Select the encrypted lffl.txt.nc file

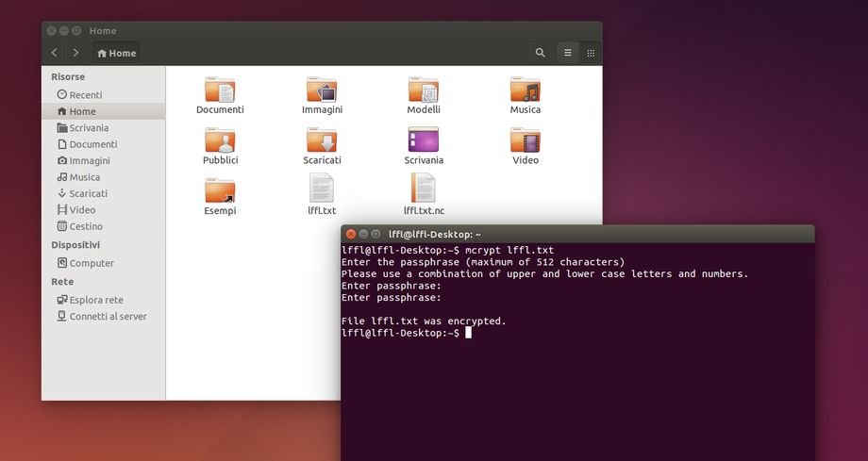point(424,191)
